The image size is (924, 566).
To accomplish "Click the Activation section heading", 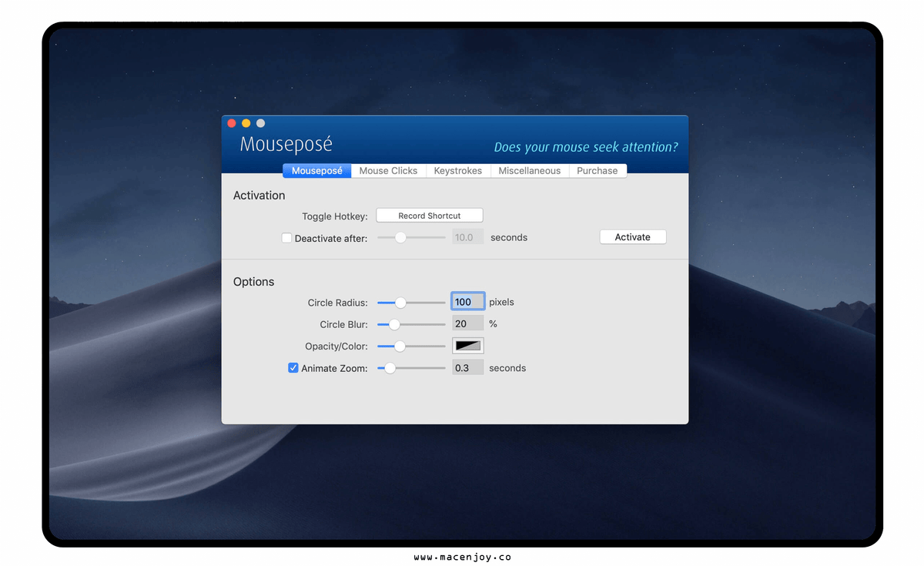I will click(x=259, y=196).
